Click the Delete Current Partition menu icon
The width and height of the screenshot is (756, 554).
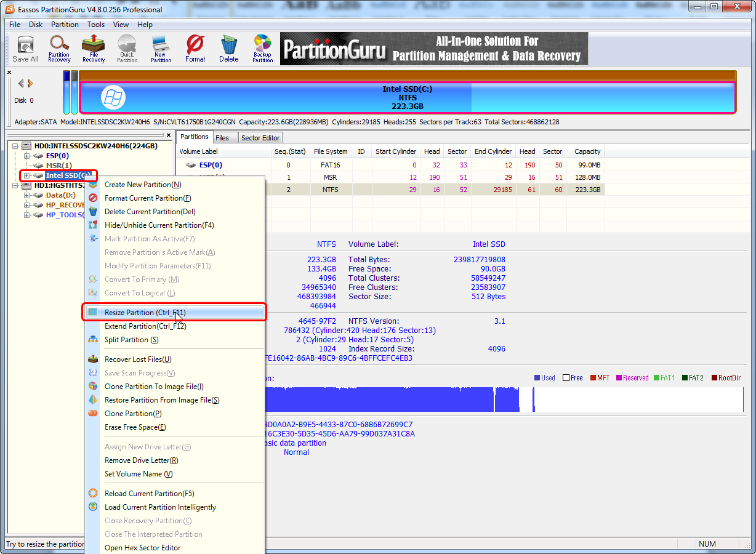tap(93, 212)
